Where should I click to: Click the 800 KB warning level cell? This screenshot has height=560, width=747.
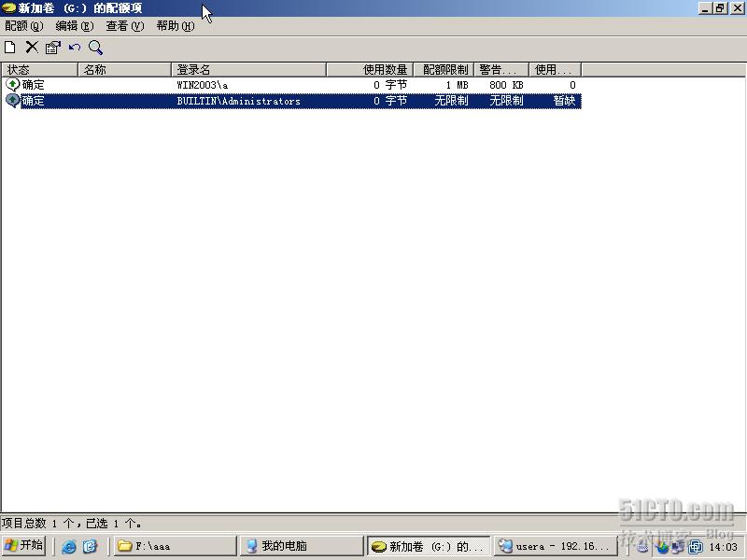[x=506, y=85]
